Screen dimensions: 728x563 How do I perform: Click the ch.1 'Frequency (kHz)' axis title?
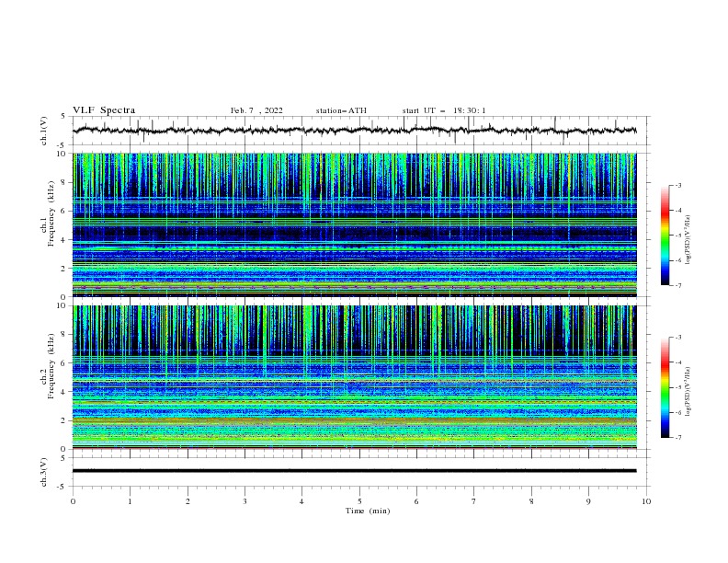(51, 212)
